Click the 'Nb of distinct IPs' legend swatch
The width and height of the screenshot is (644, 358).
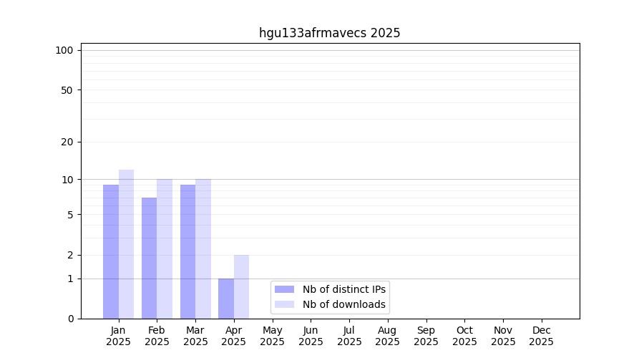click(284, 289)
